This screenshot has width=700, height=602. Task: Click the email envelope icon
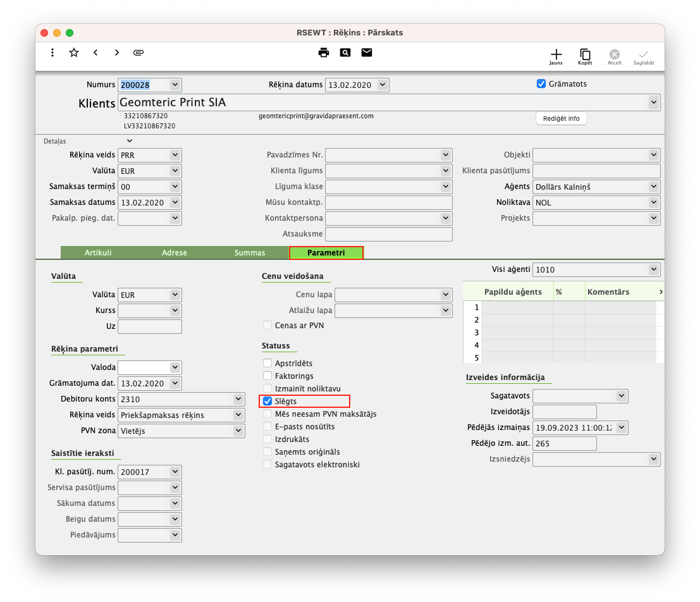pyautogui.click(x=367, y=52)
